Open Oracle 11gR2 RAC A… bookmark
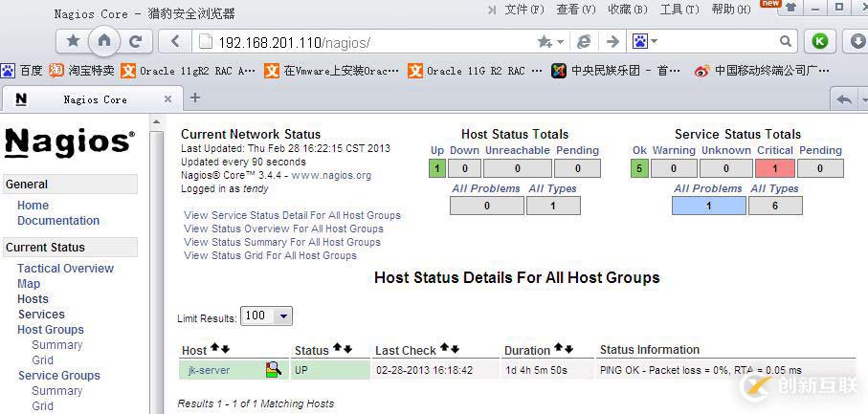The image size is (868, 414). coord(188,70)
